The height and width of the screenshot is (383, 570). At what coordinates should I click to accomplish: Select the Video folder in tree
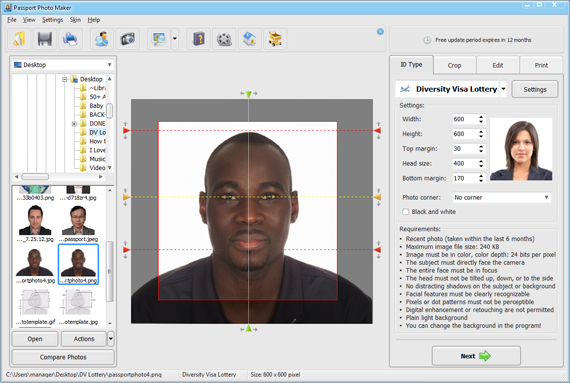coord(93,168)
